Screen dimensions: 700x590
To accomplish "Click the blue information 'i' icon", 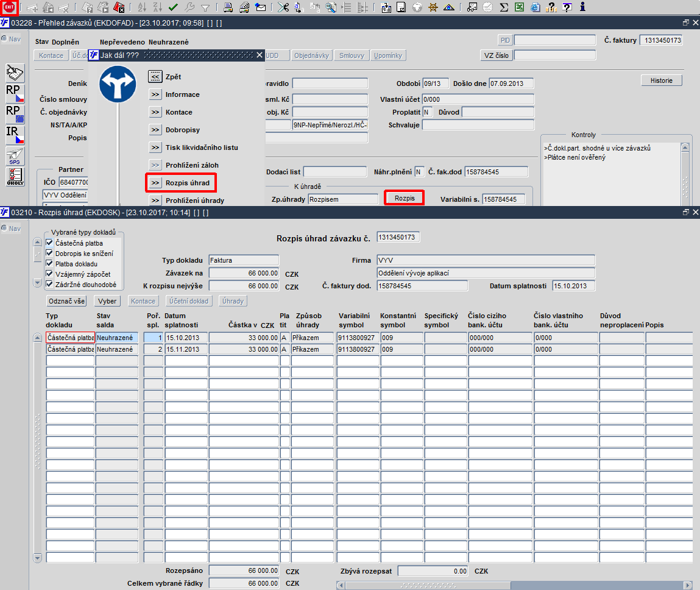I will [582, 7].
